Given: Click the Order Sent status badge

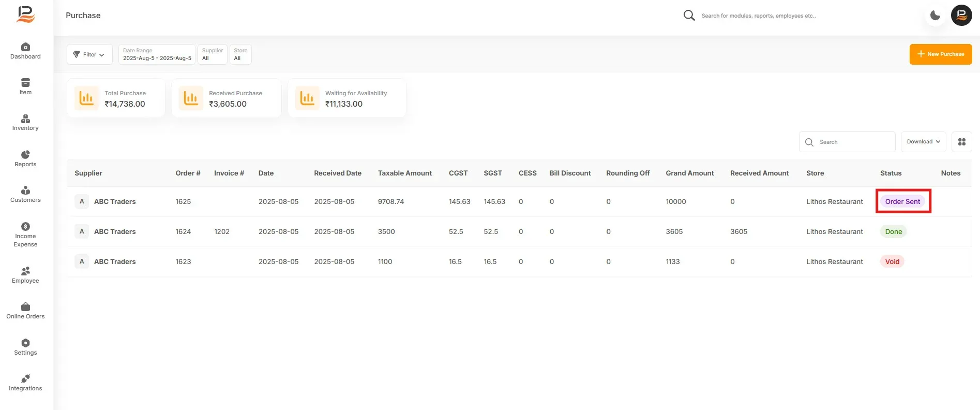Looking at the screenshot, I should [902, 202].
